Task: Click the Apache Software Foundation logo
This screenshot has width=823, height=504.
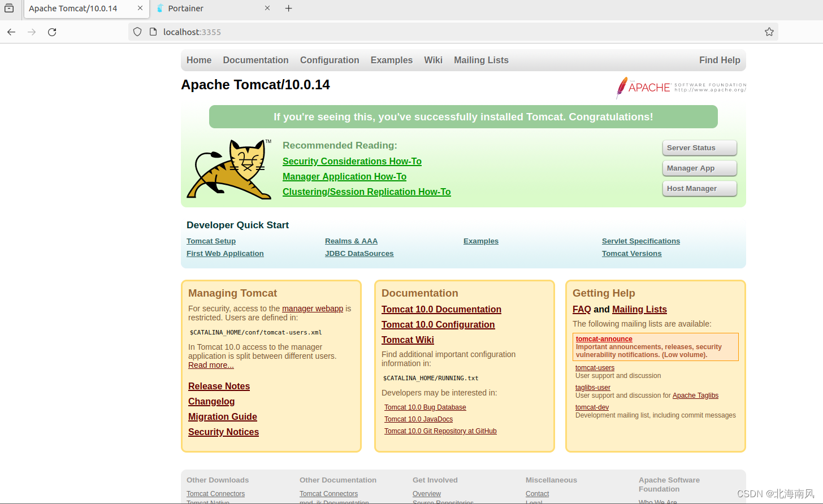Action: tap(680, 88)
